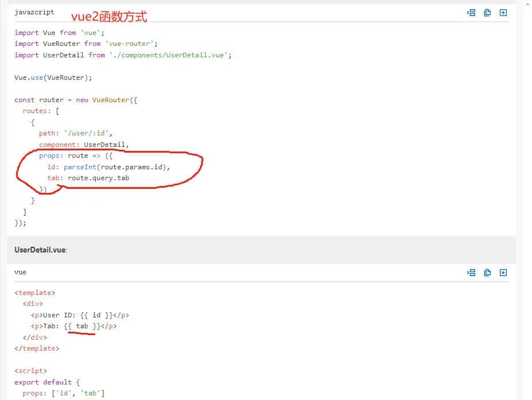This screenshot has width=532, height=400.
Task: Click the 'id: parseInt(route.params.id),' line
Action: click(108, 167)
